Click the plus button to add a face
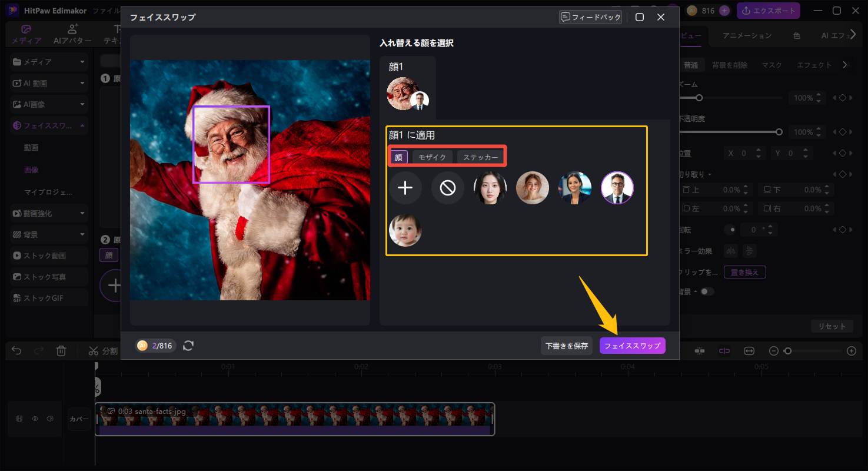 coord(405,188)
